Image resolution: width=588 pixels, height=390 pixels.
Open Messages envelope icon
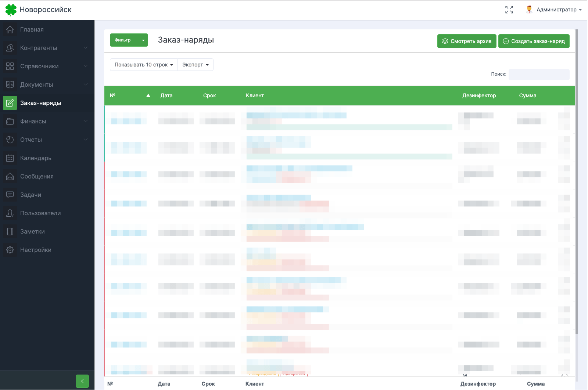click(x=10, y=176)
